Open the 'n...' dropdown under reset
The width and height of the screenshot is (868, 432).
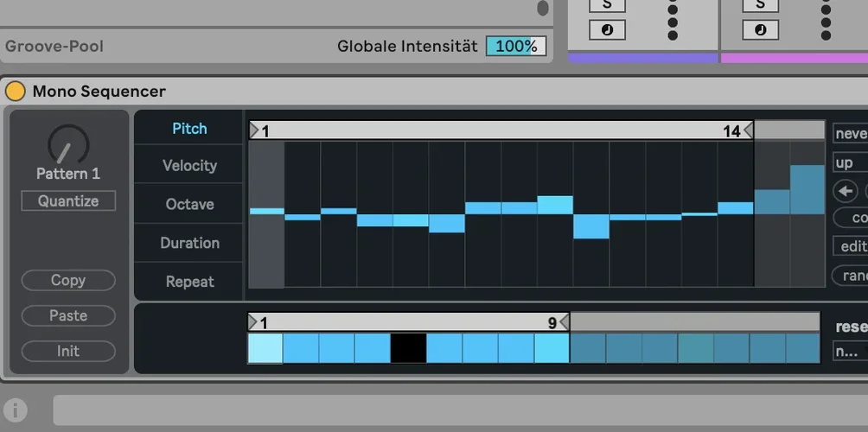(x=851, y=352)
